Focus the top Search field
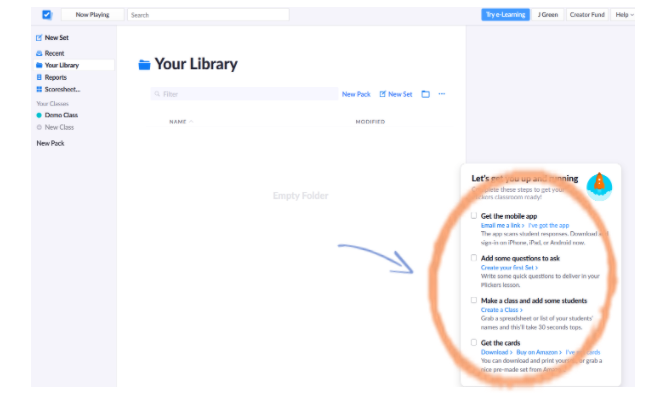The height and width of the screenshot is (393, 647). pyautogui.click(x=208, y=15)
